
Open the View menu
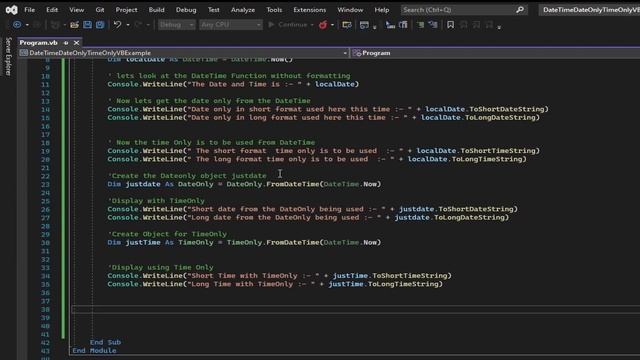[76, 10]
